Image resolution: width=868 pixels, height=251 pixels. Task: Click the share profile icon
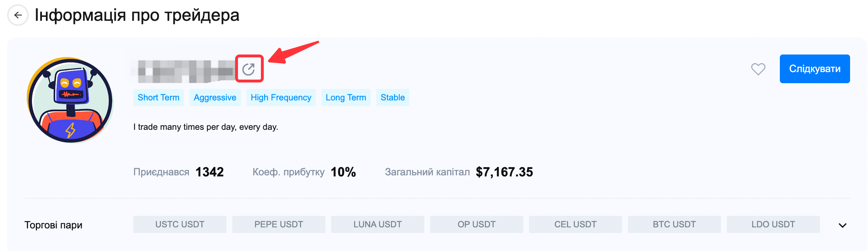point(249,69)
